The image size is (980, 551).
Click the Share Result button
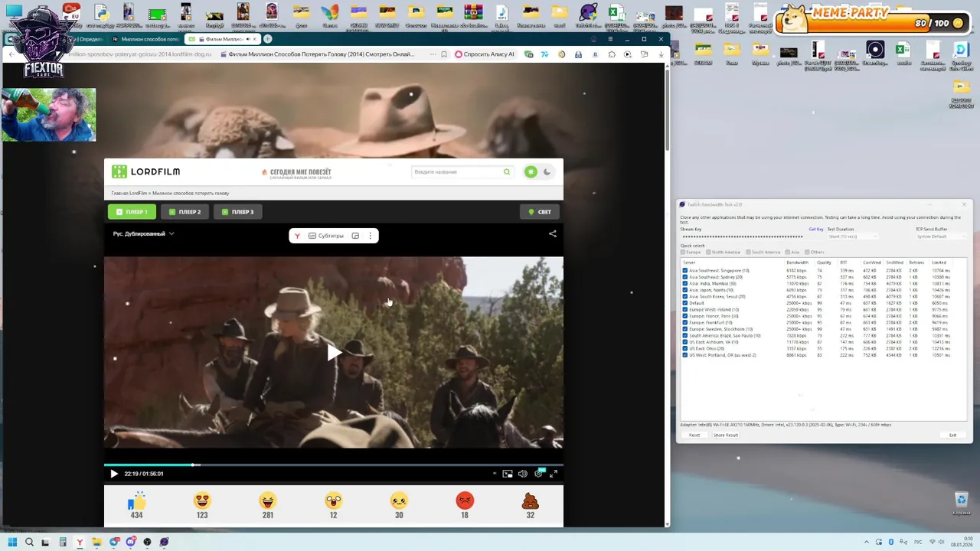pyautogui.click(x=726, y=435)
